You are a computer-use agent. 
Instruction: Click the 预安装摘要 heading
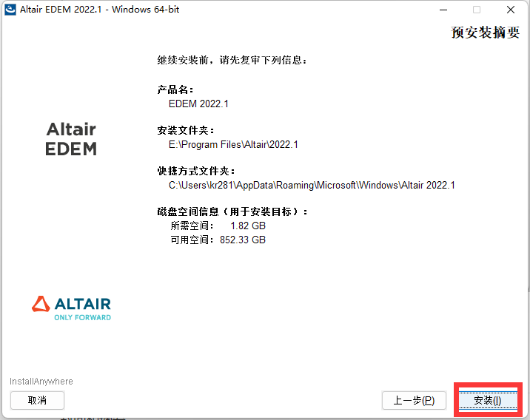point(486,33)
